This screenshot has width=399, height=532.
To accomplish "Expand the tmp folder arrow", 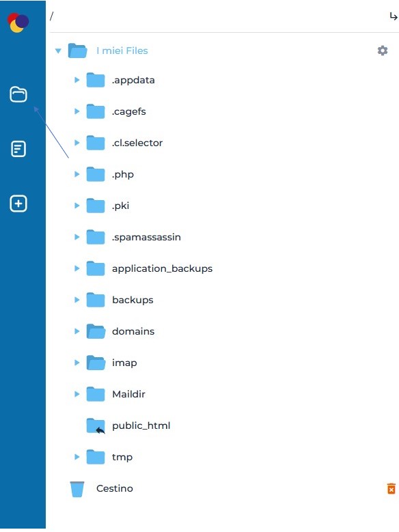I will click(x=77, y=457).
